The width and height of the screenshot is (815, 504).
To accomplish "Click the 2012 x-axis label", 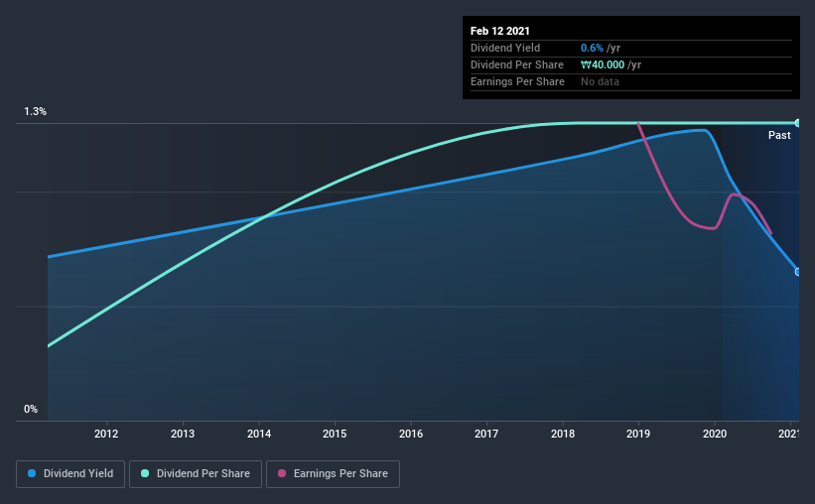I will pyautogui.click(x=106, y=434).
